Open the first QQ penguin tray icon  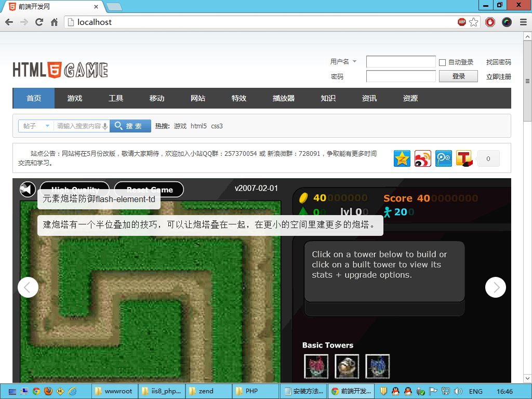coord(395,391)
